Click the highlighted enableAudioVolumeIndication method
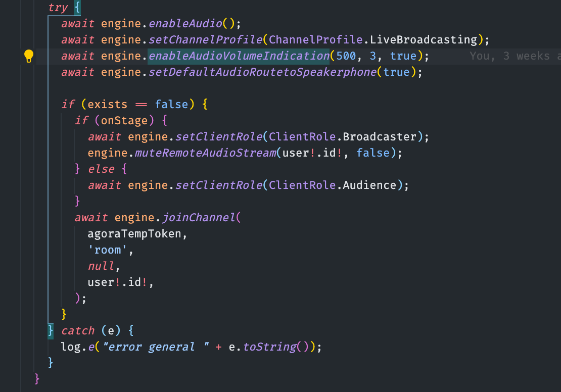Viewport: 561px width, 392px height. pos(239,56)
